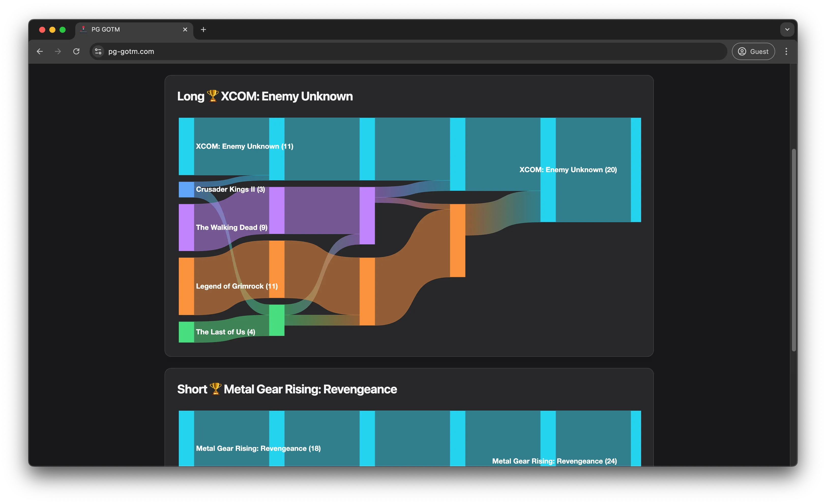This screenshot has width=826, height=504.
Task: Click the Guest profile button
Action: 753,51
